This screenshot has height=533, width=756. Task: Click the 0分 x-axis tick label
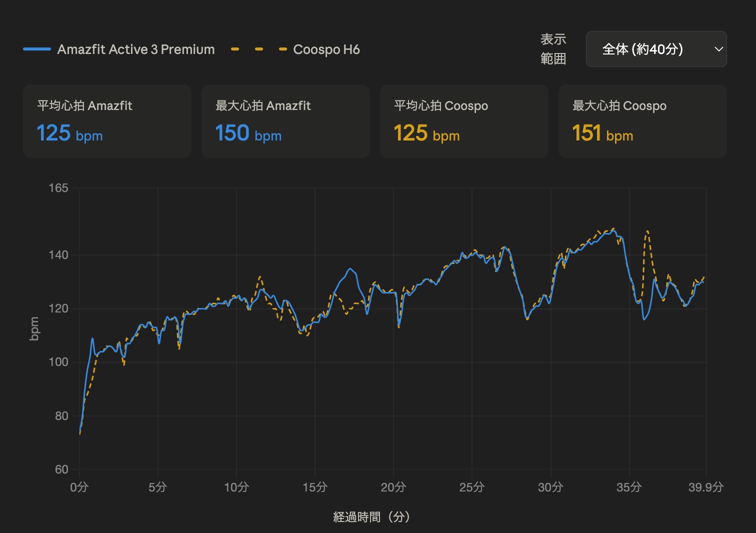click(79, 487)
